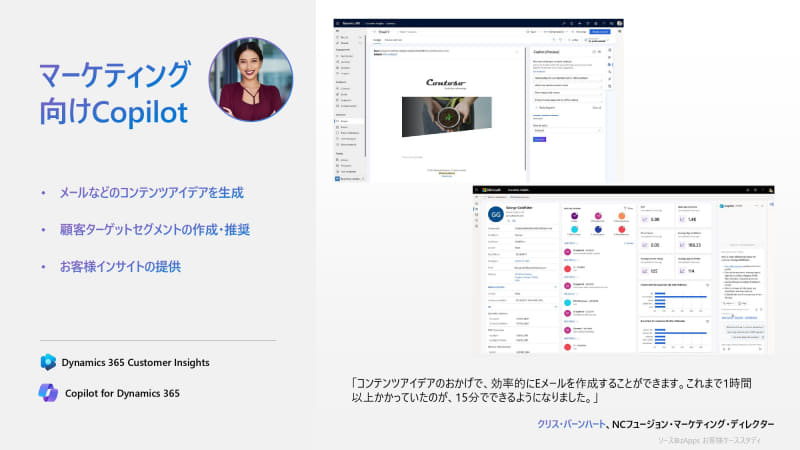Select the dark blue activity-type circle icon
The width and height of the screenshot is (800, 450).
598,230
